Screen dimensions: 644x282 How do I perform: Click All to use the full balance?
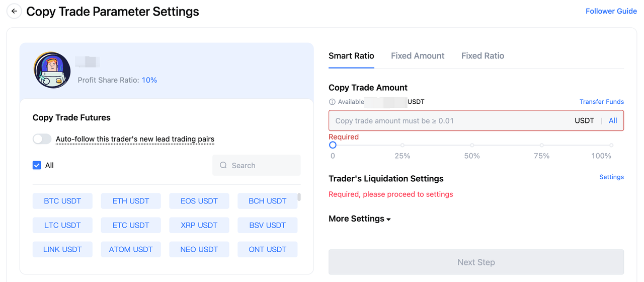click(x=613, y=121)
